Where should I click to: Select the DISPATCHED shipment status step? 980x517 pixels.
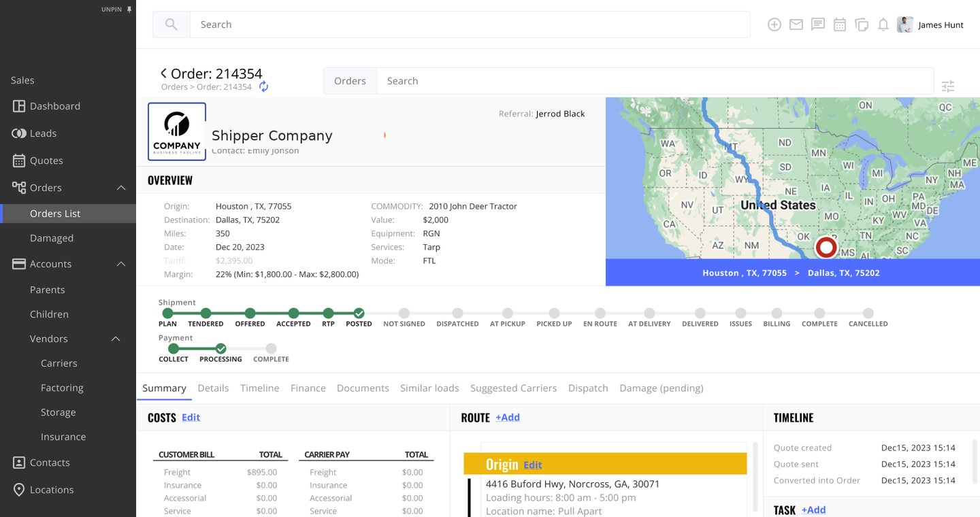pos(457,318)
